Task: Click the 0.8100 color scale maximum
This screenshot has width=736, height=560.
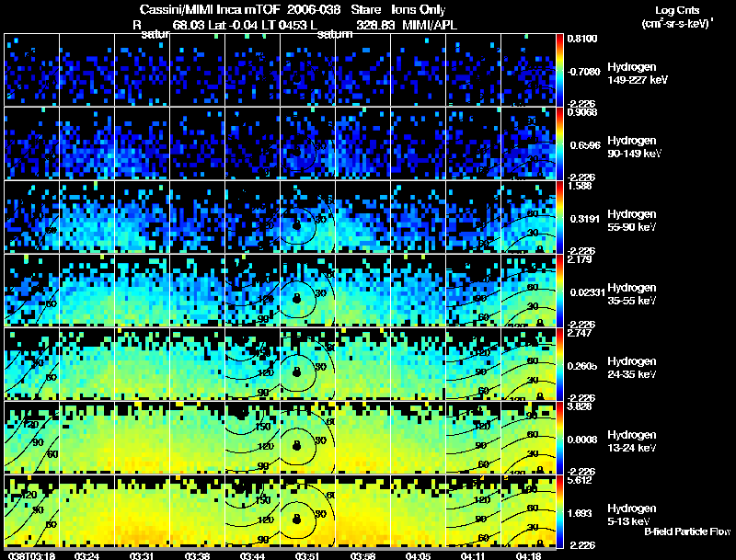Action: pos(582,39)
